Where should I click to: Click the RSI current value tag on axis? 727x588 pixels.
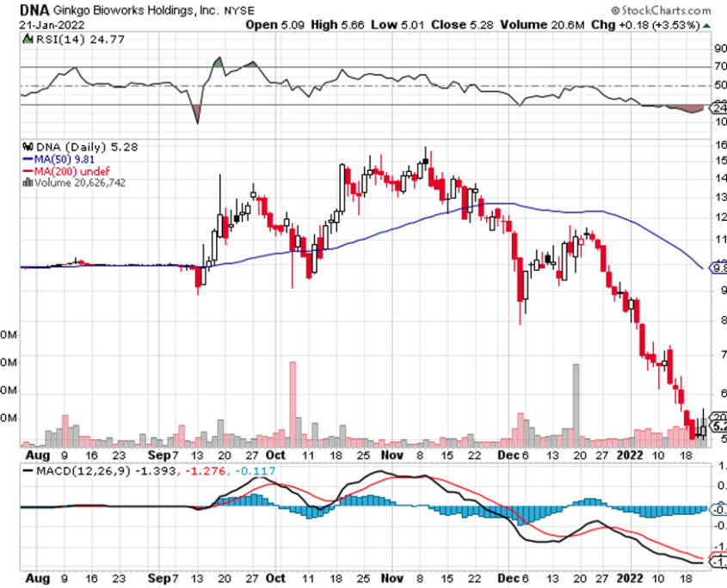coord(718,108)
